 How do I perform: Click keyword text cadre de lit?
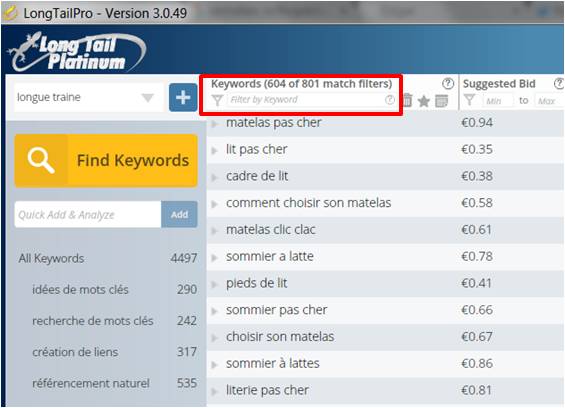(x=257, y=176)
